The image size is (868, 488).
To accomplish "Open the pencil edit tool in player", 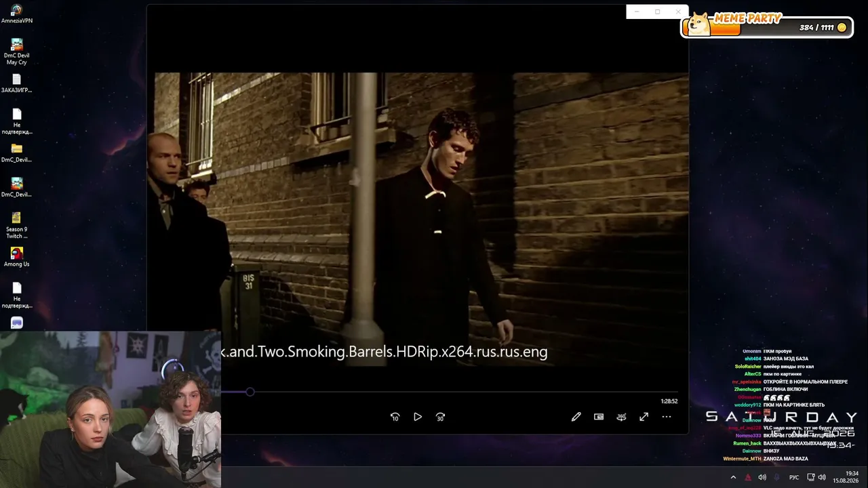I will (x=576, y=417).
